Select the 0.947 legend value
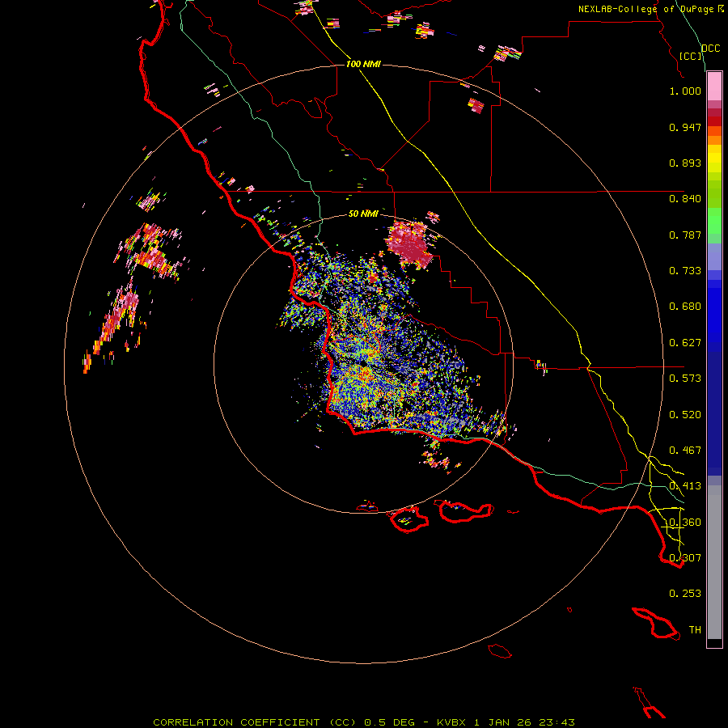 point(685,127)
